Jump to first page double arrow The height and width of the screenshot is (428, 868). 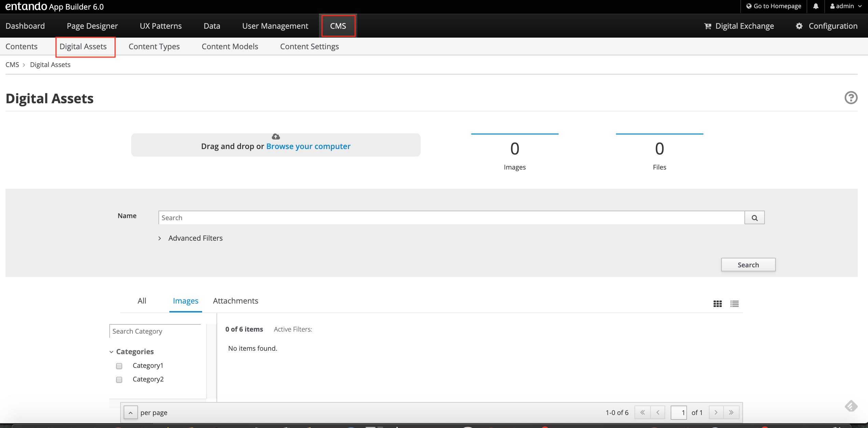pyautogui.click(x=642, y=412)
